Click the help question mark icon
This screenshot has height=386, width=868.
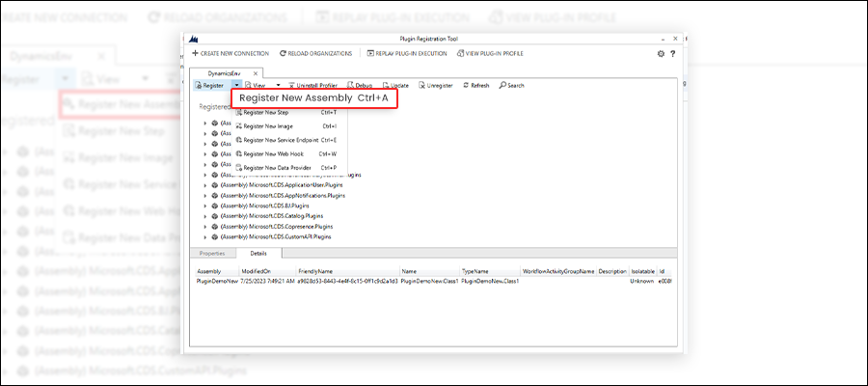(672, 54)
